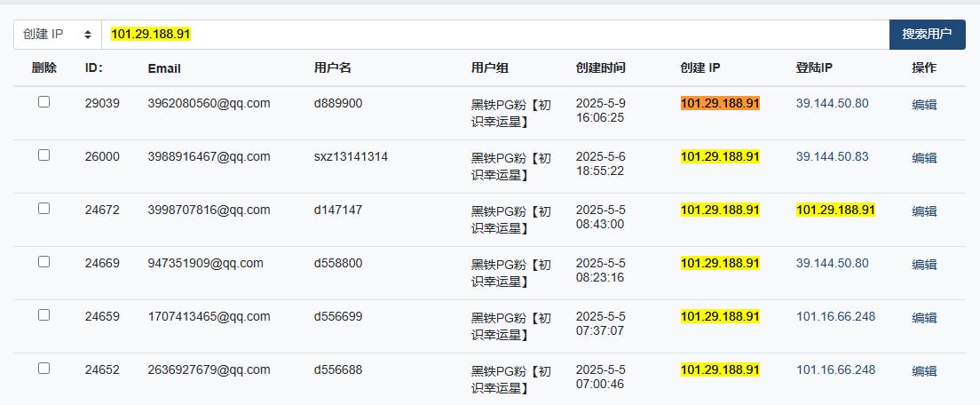Focus the search field containing 101.29.188.91
The height and width of the screenshot is (405, 980).
click(x=495, y=35)
